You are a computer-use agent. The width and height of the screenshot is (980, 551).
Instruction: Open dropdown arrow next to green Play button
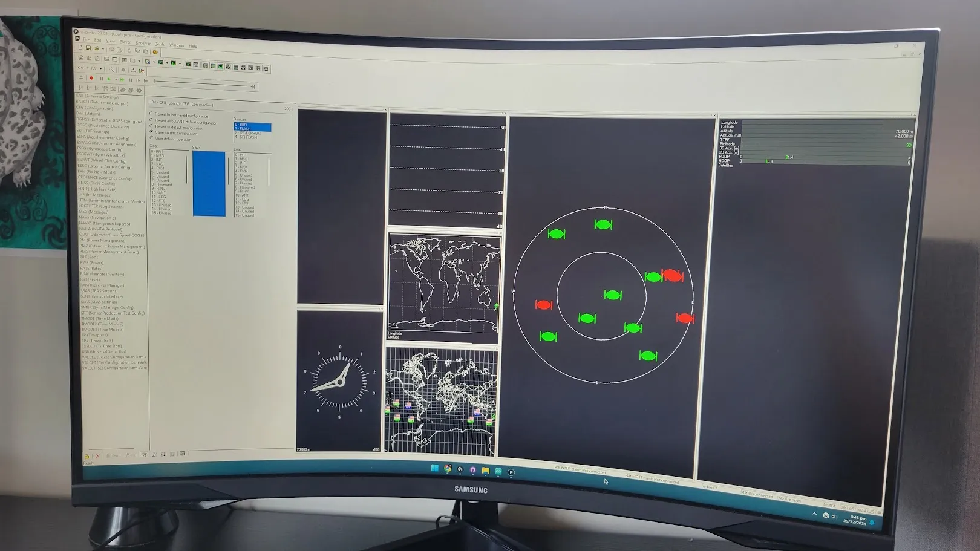click(x=116, y=79)
